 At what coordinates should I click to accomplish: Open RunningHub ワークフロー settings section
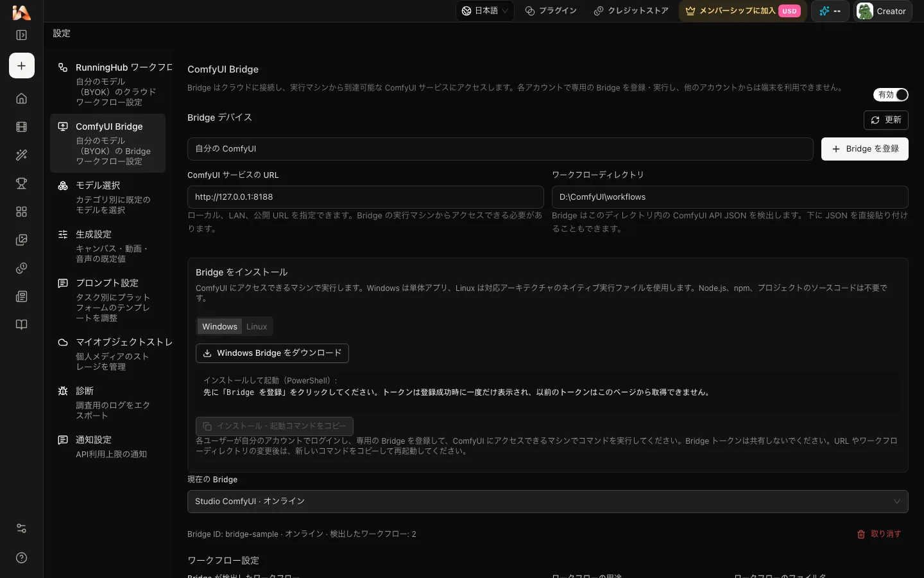(x=108, y=84)
